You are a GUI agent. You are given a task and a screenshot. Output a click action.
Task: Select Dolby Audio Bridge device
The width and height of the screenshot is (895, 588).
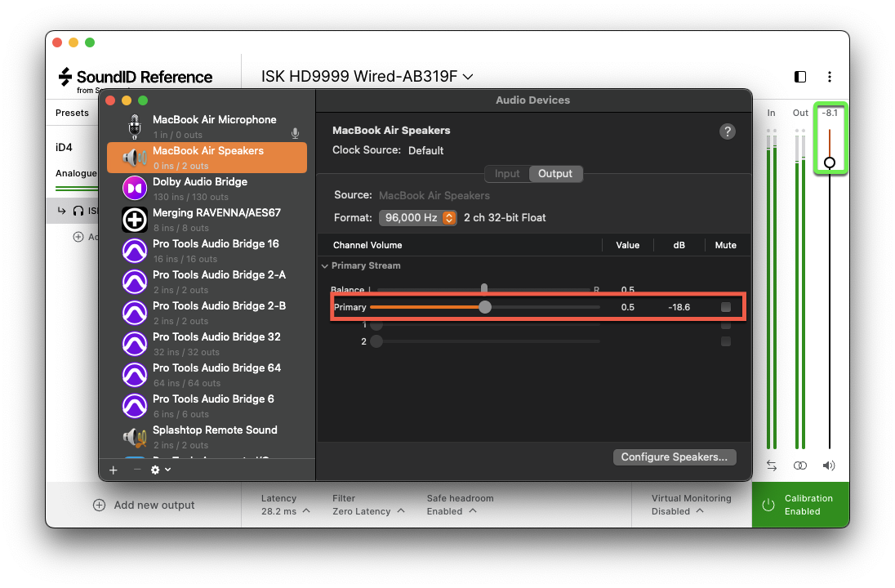click(207, 189)
